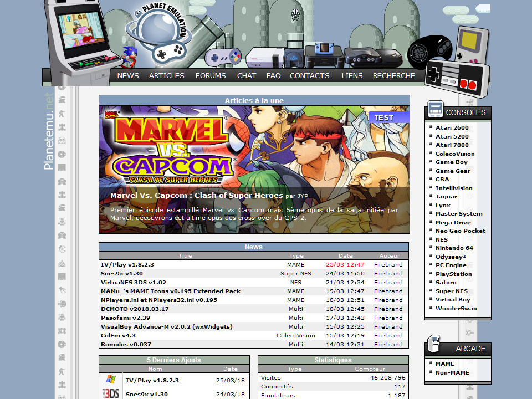Select Atari 5200 in Consoles list
This screenshot has width=532, height=399.
pos(452,136)
